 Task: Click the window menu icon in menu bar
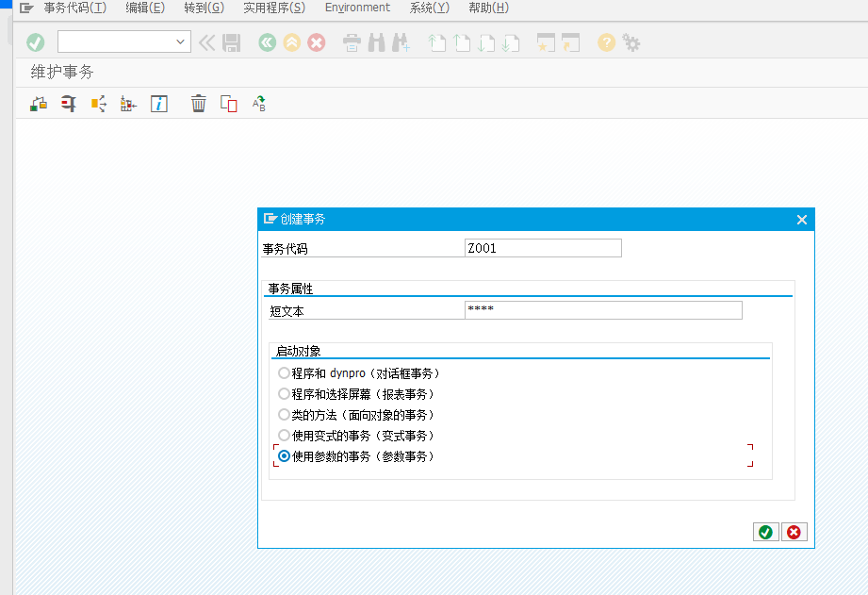(x=26, y=8)
